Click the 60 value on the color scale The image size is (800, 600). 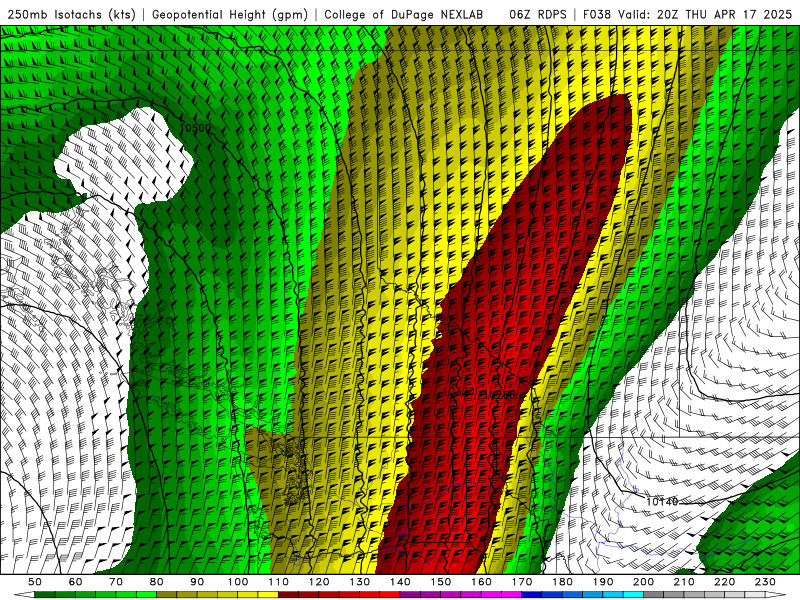click(x=76, y=582)
